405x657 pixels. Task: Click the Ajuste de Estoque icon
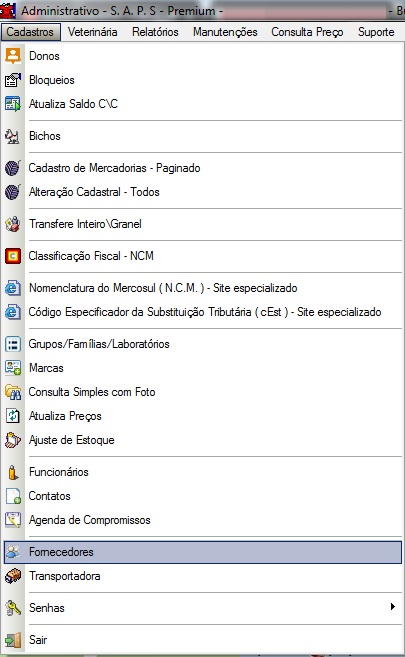point(13,440)
